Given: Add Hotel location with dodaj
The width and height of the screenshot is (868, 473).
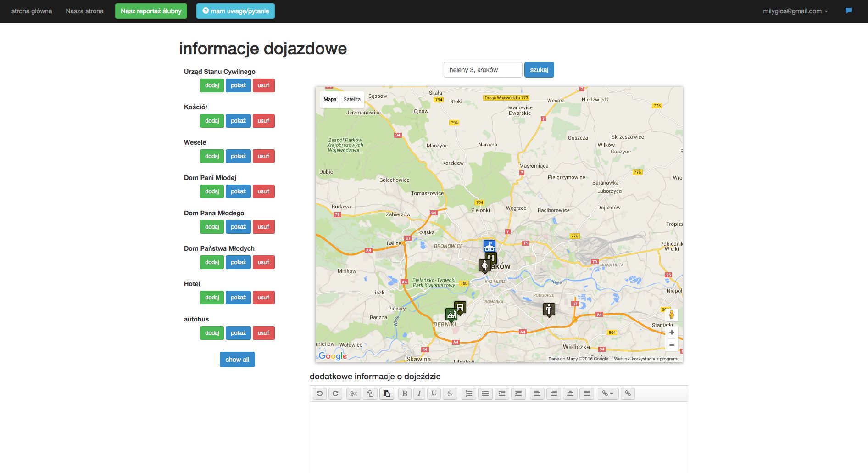Looking at the screenshot, I should (x=212, y=298).
